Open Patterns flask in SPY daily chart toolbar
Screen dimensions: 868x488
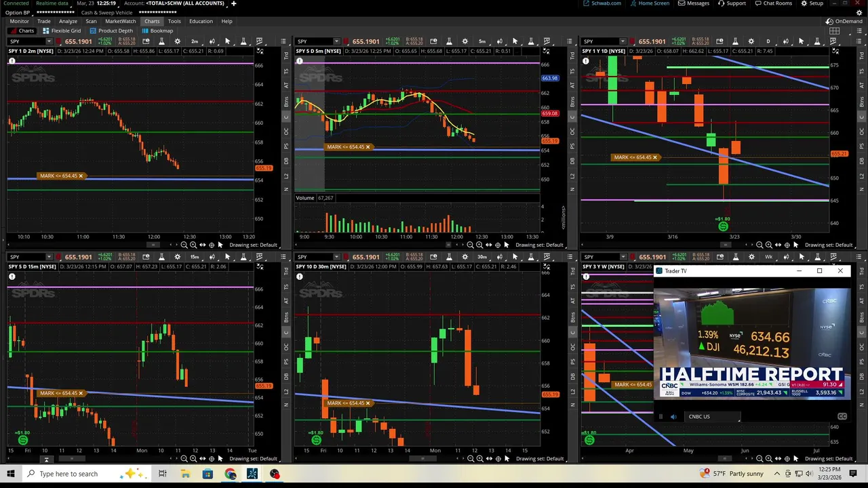point(817,41)
